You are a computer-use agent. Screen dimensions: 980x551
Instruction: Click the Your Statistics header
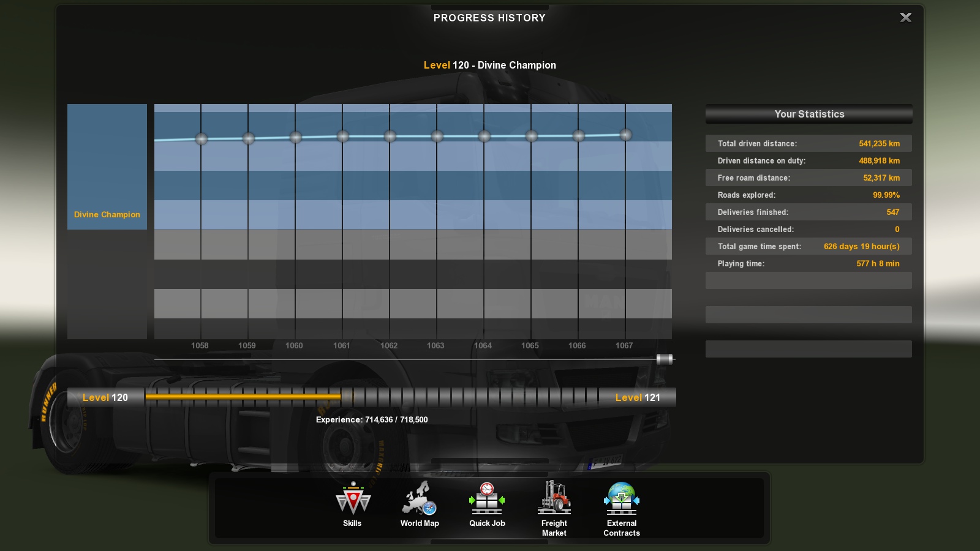[x=809, y=114]
